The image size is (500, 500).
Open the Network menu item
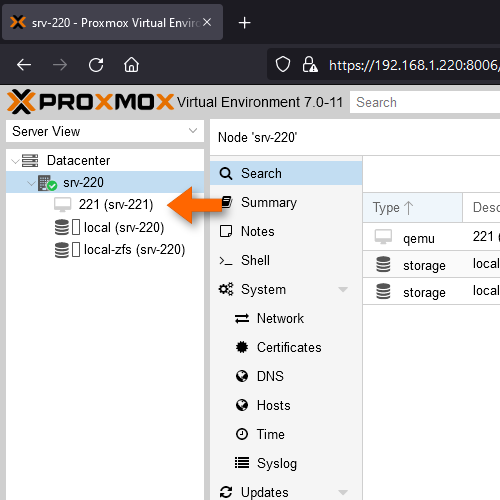[286, 318]
